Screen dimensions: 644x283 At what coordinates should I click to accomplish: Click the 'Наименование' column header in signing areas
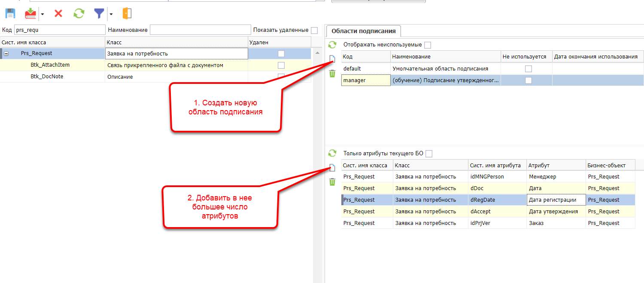445,57
